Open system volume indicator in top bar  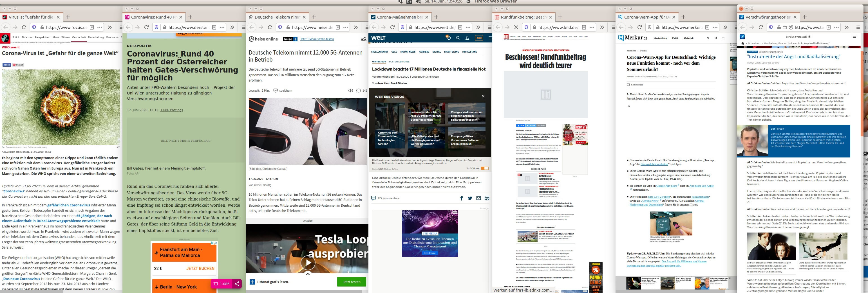click(x=418, y=2)
